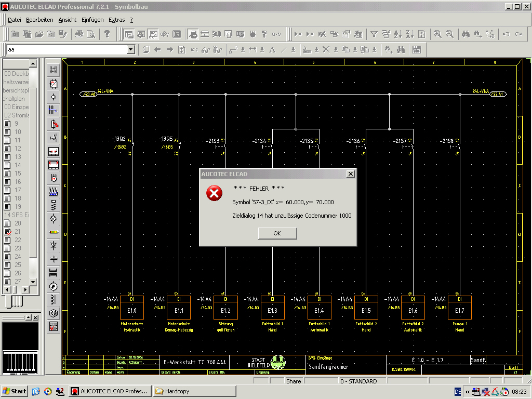Toggle the pressed window-view button left of αβγ group

point(129,34)
